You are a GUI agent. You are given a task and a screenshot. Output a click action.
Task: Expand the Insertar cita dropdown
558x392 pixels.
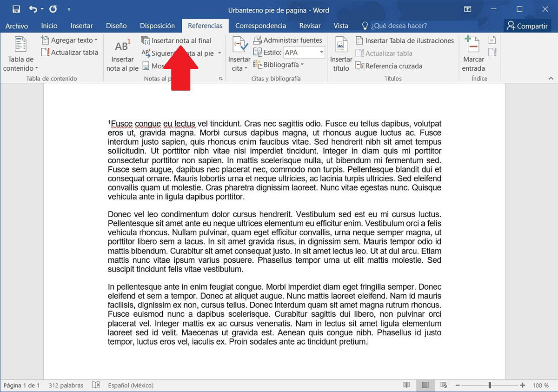click(239, 53)
